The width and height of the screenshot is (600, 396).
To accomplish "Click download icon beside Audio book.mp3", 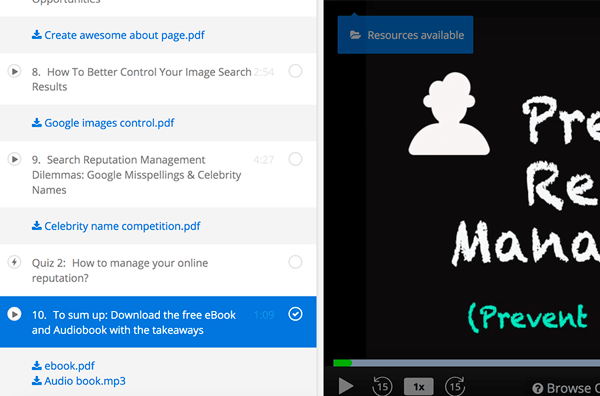I will coord(37,381).
